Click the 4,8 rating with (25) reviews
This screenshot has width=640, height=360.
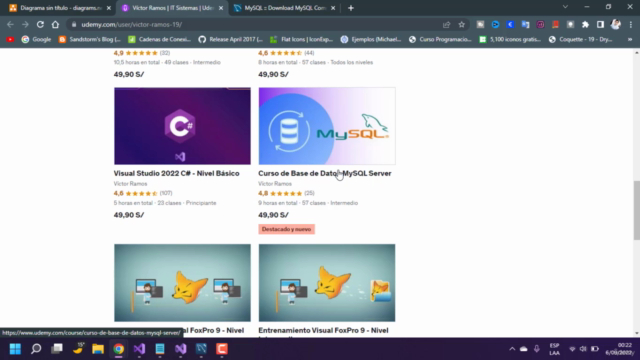point(286,193)
